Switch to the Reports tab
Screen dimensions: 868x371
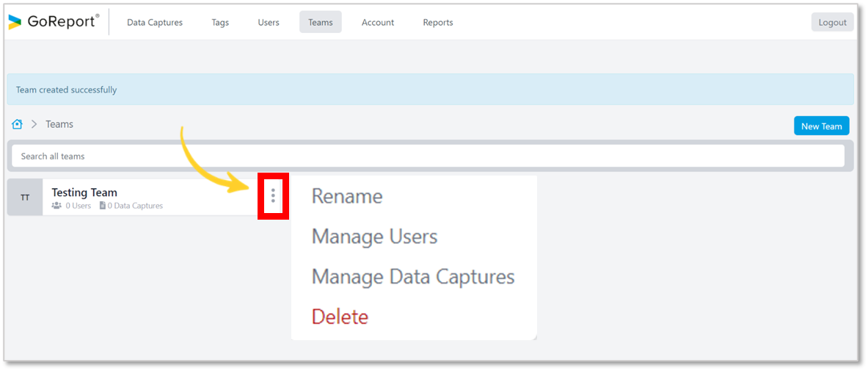[438, 22]
